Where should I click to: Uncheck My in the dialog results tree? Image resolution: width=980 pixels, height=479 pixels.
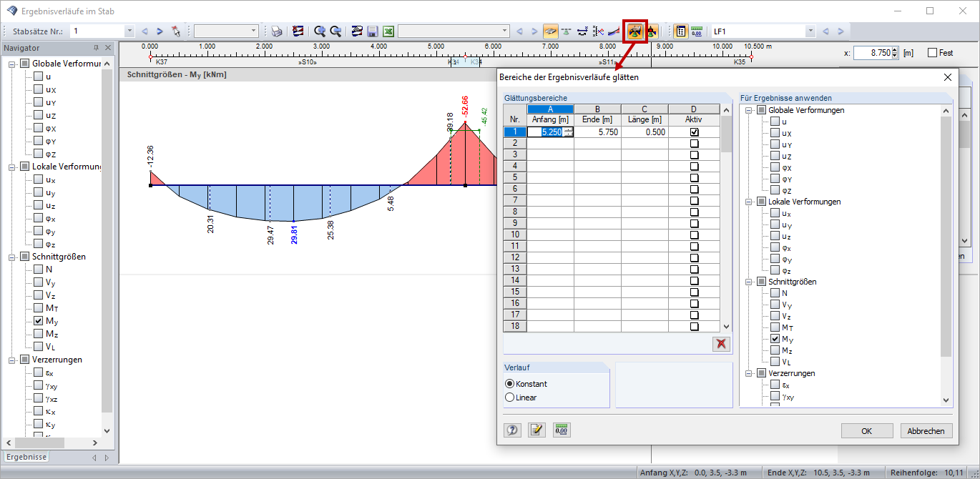[775, 339]
